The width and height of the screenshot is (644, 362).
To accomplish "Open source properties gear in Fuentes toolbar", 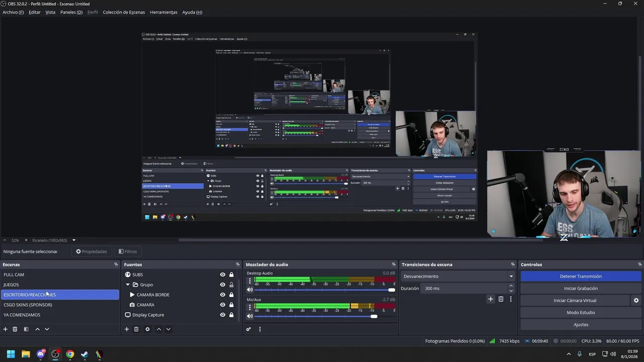I will pos(147,329).
